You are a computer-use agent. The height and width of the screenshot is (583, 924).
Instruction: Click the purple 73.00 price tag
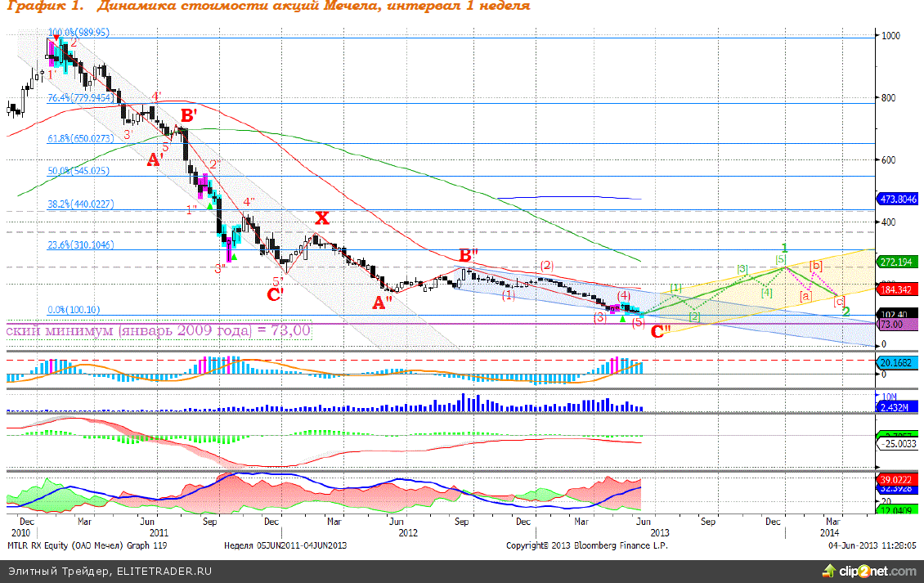(892, 325)
